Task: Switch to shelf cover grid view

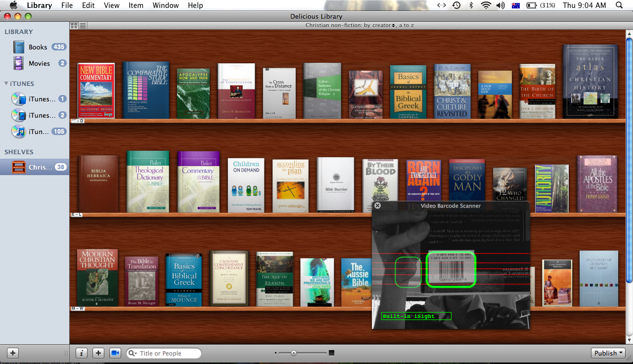Action: point(74,26)
